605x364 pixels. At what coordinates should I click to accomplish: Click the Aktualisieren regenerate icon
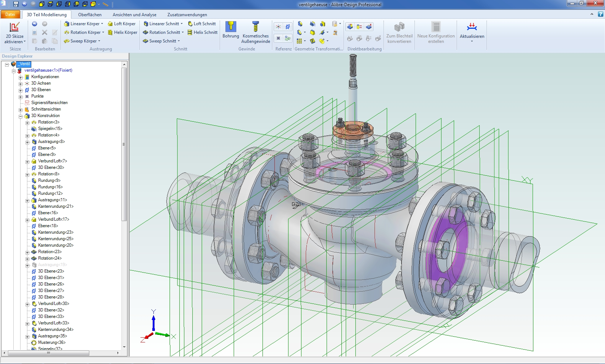[x=472, y=27]
